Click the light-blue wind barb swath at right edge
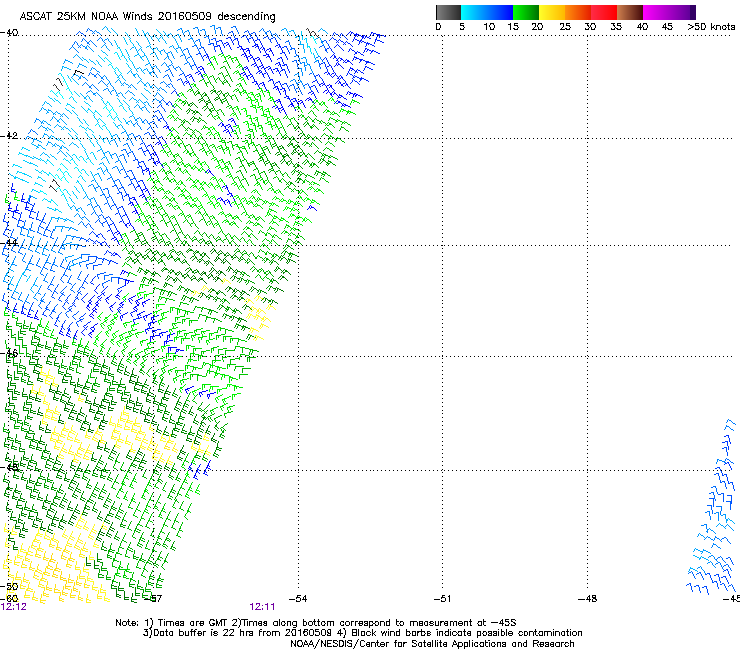The height and width of the screenshot is (650, 740). coord(713,507)
